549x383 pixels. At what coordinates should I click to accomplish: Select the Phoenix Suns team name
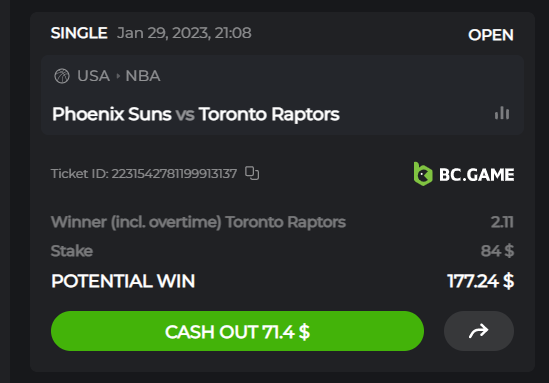click(112, 114)
